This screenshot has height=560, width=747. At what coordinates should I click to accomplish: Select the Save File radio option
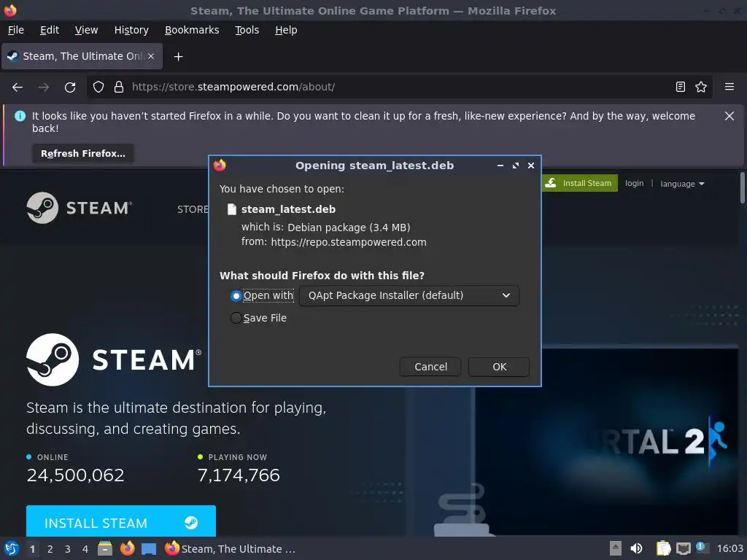(x=236, y=318)
